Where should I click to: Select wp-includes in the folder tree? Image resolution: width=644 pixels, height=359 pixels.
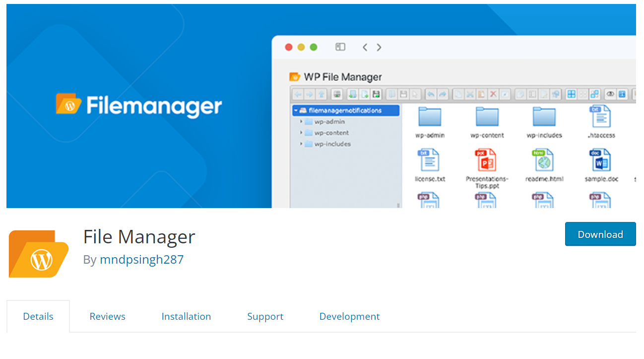332,144
